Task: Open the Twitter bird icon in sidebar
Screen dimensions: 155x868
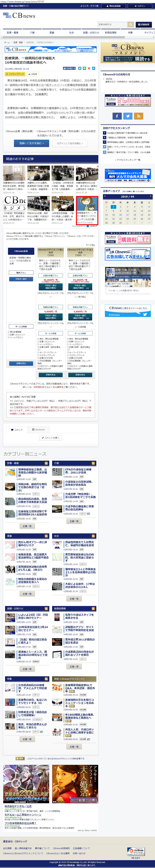Action: click(x=128, y=116)
